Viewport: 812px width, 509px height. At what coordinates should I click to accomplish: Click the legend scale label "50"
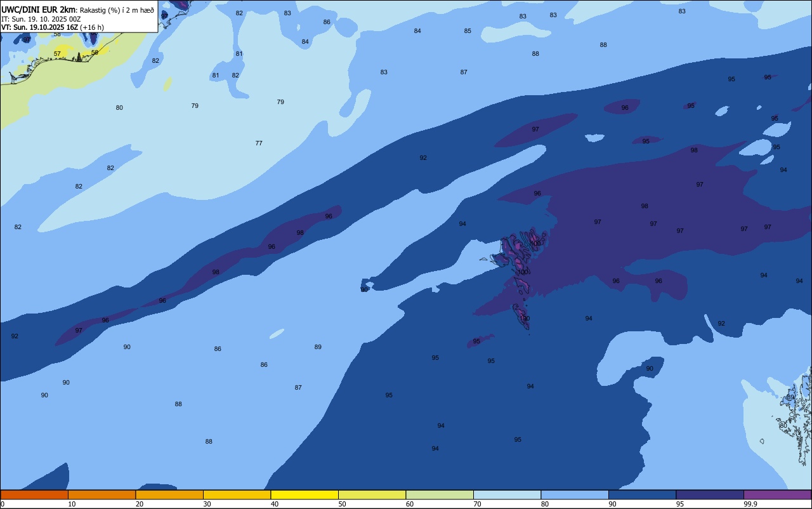[342, 504]
